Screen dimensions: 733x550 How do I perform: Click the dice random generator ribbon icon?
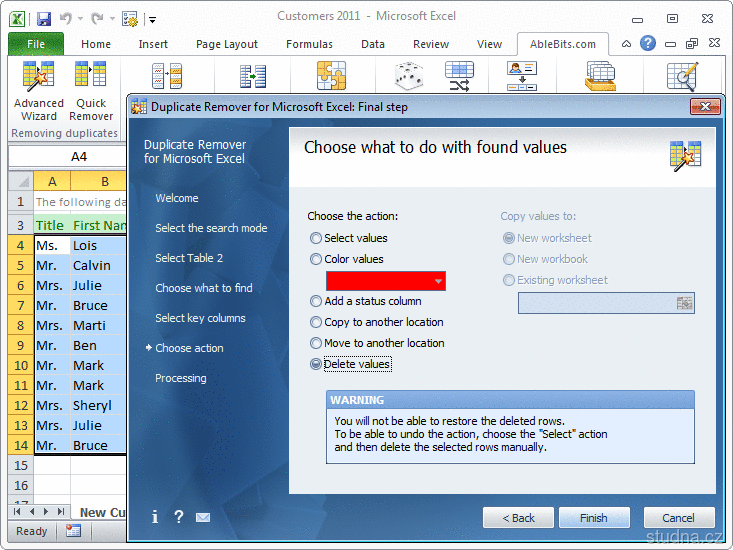point(407,77)
